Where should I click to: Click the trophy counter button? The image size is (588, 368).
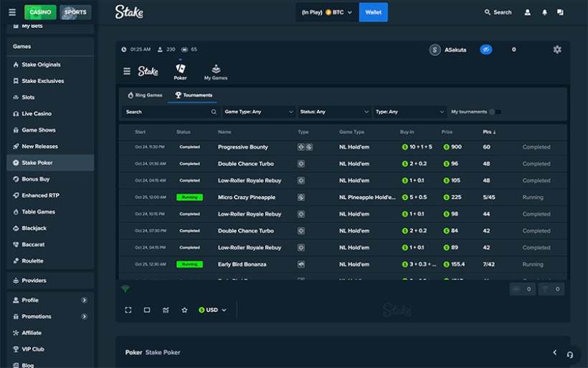551,289
